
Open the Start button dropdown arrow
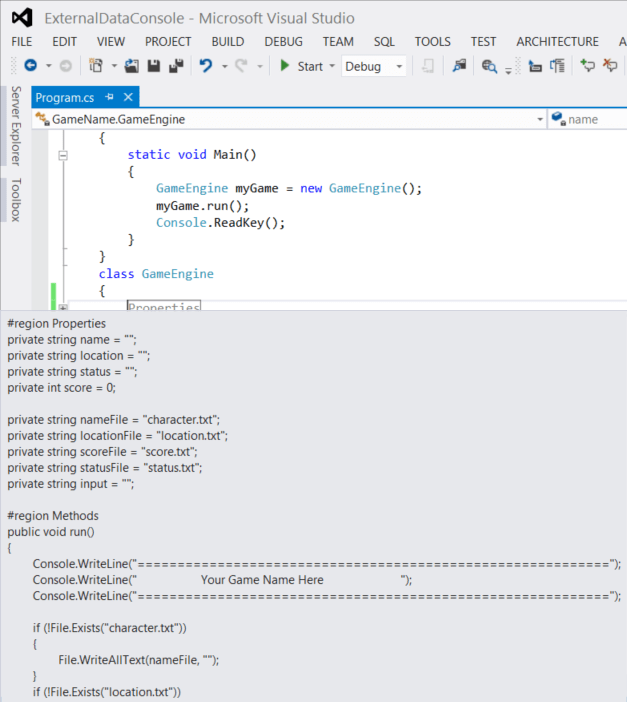pyautogui.click(x=332, y=66)
